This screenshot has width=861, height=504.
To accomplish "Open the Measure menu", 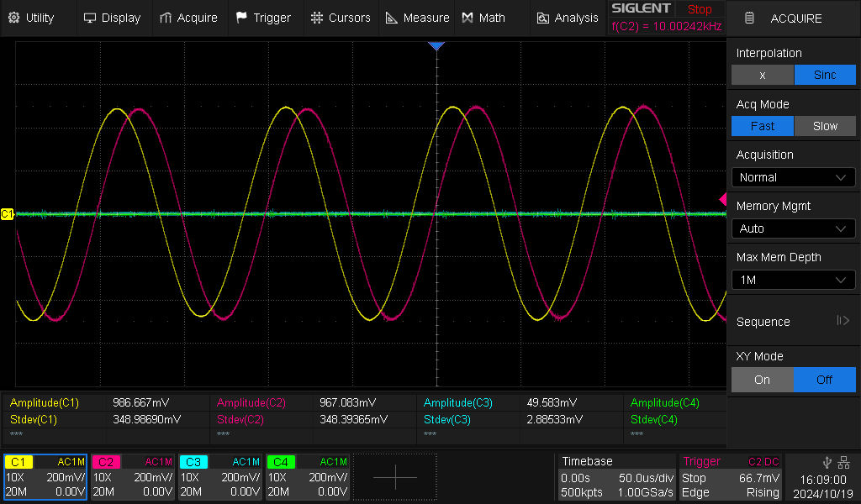I will pyautogui.click(x=417, y=18).
